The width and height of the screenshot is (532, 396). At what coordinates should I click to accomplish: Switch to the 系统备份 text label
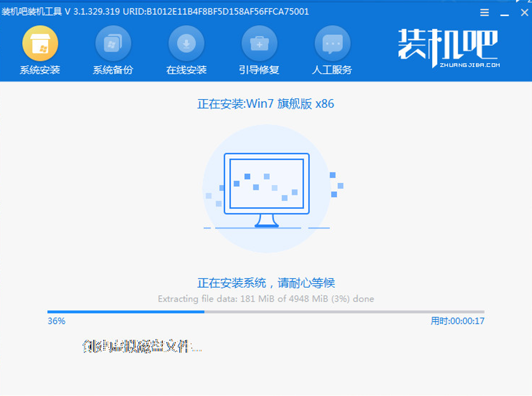click(x=113, y=70)
